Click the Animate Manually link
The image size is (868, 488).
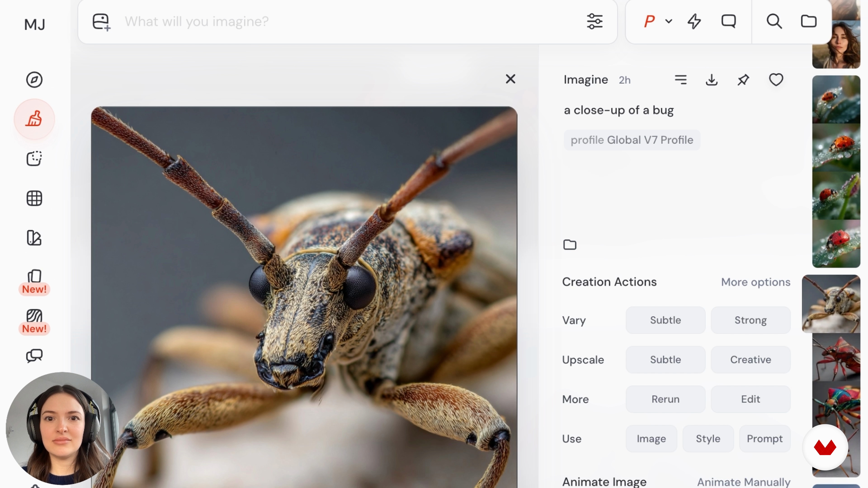(x=744, y=482)
